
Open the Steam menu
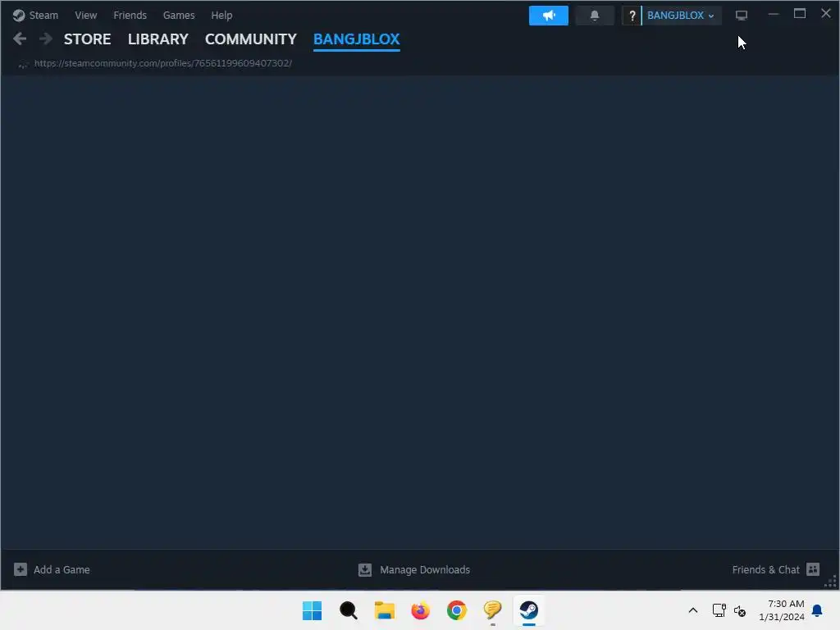[x=43, y=16]
